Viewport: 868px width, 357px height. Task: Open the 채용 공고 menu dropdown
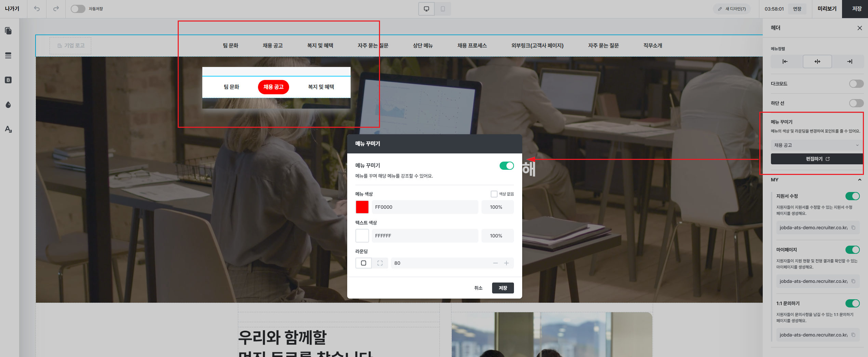tap(816, 145)
